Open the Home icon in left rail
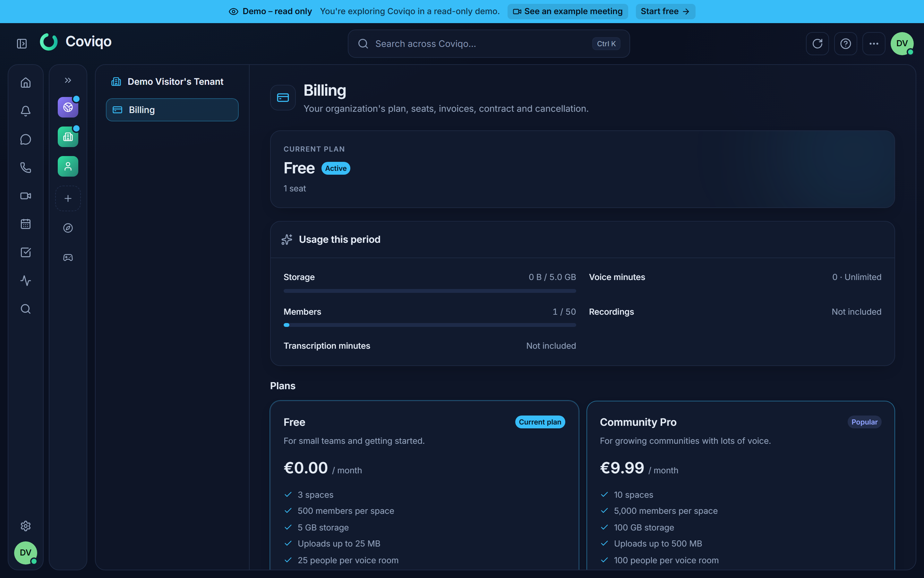This screenshot has height=578, width=924. 26,83
